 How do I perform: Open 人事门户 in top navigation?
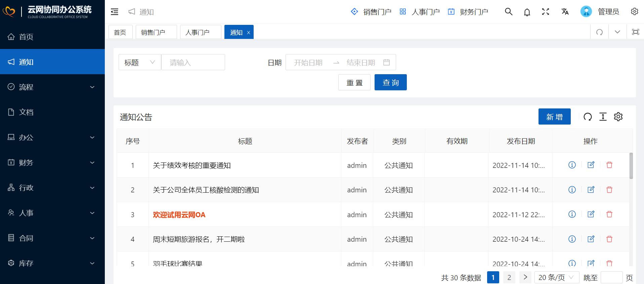tap(420, 12)
